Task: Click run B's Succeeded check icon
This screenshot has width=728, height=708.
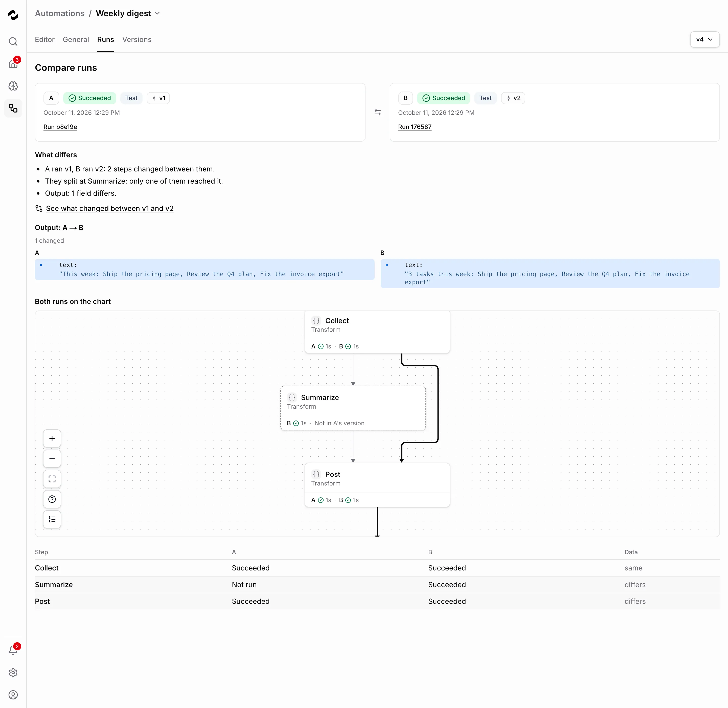Action: click(x=426, y=98)
